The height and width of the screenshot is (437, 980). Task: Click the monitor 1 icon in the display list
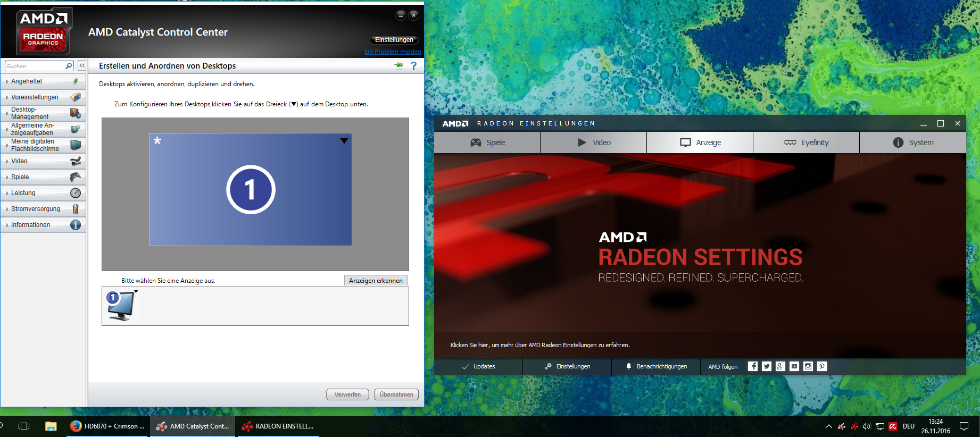(x=121, y=306)
